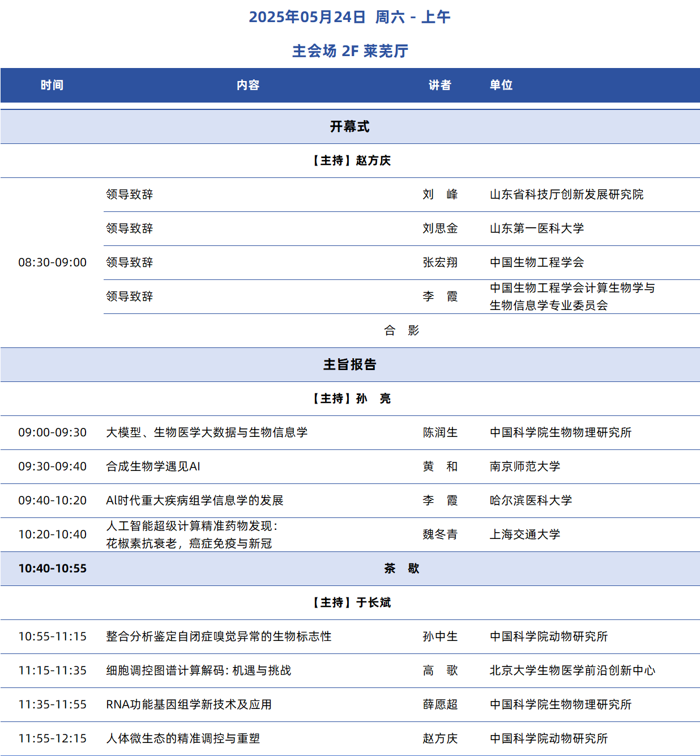This screenshot has width=700, height=756.
Task: Click the host line "【主持】孙 亮"
Action: pyautogui.click(x=350, y=398)
